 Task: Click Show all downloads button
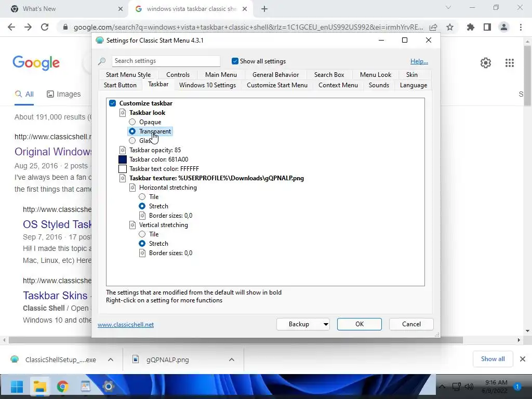click(493, 359)
